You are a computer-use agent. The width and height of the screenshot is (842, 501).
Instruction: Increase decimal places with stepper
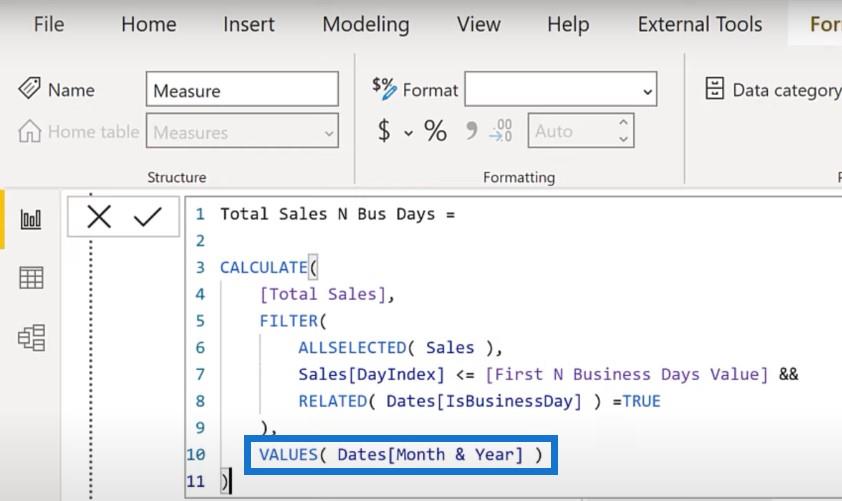[624, 124]
